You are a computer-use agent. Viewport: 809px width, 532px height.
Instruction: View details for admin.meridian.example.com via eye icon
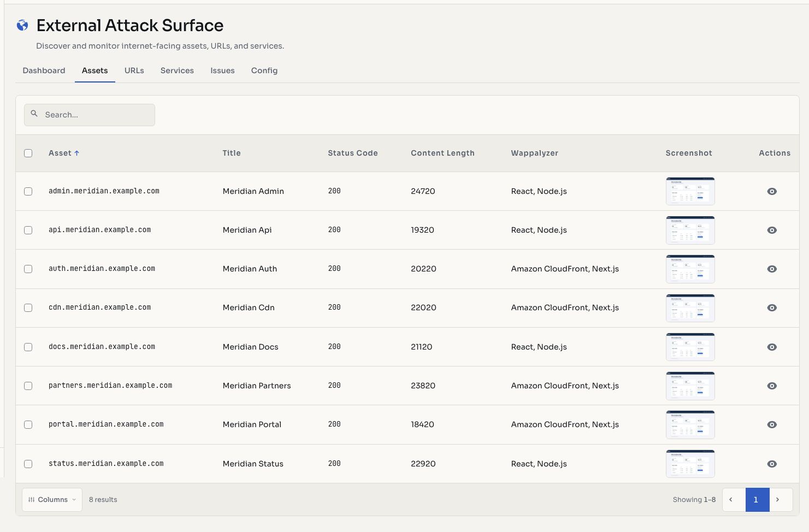(x=772, y=191)
